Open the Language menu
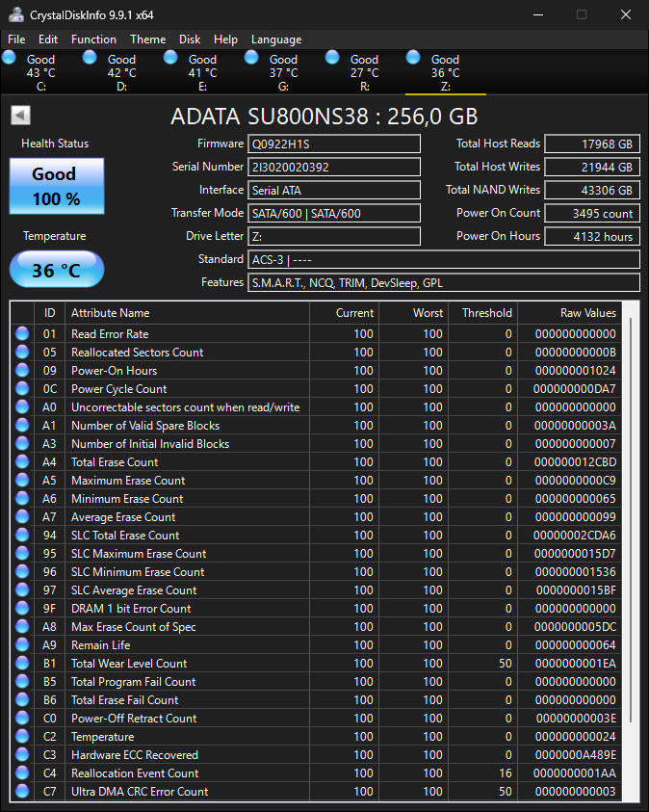Viewport: 649px width, 812px height. tap(276, 39)
